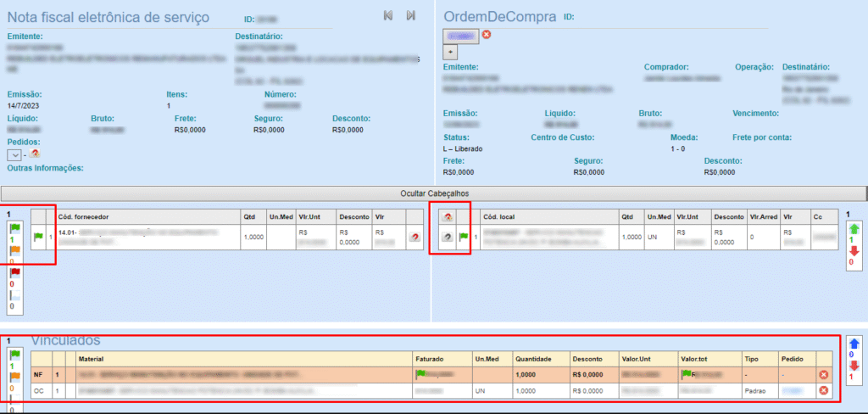The width and height of the screenshot is (868, 414).
Task: Click link-all icon in purchase order table header
Action: point(447,217)
